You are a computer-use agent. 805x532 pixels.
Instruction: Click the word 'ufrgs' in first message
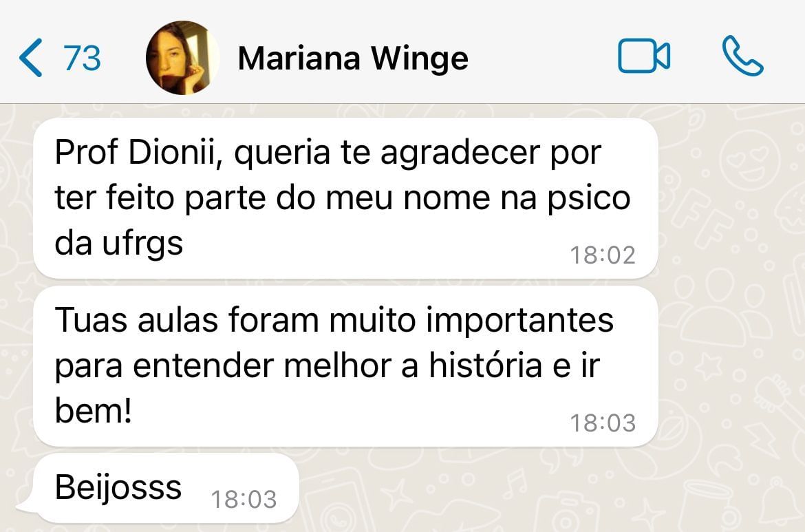(x=142, y=244)
